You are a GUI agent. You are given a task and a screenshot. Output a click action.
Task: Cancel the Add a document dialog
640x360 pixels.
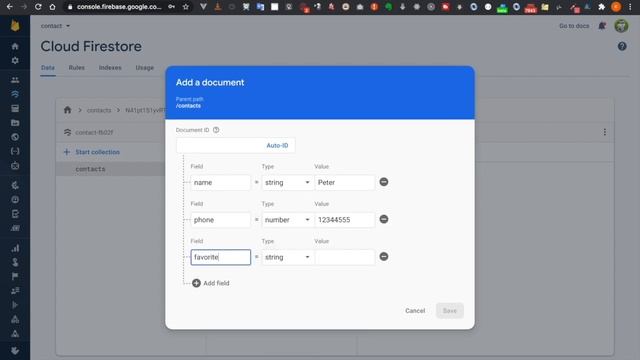[415, 311]
